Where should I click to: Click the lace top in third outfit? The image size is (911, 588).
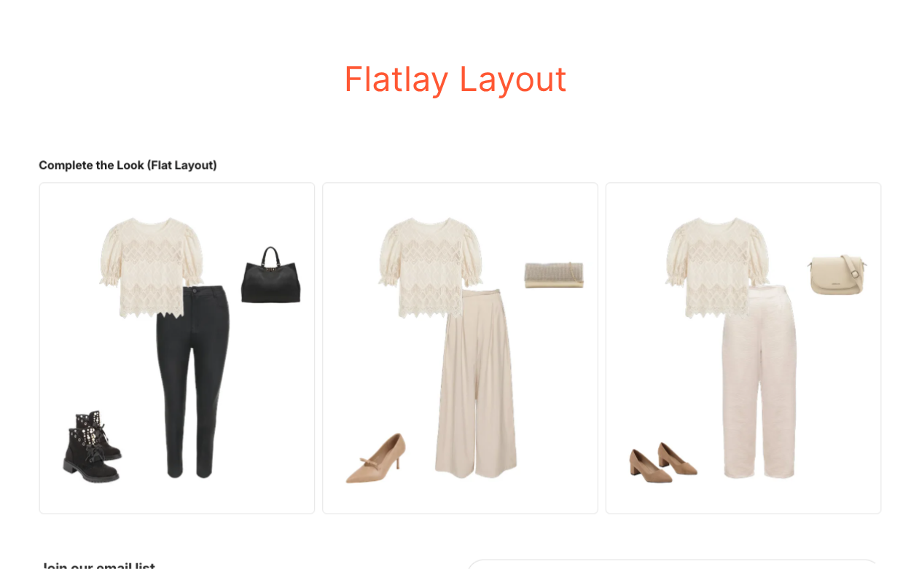click(718, 267)
